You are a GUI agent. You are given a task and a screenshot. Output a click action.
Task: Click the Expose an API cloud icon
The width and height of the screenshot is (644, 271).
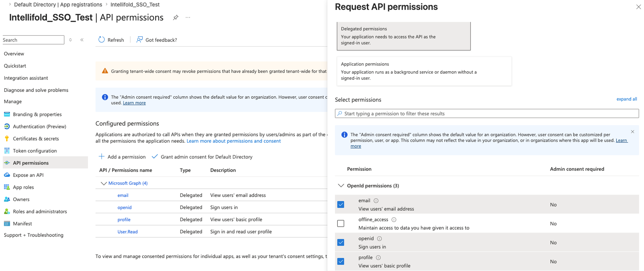pos(7,175)
